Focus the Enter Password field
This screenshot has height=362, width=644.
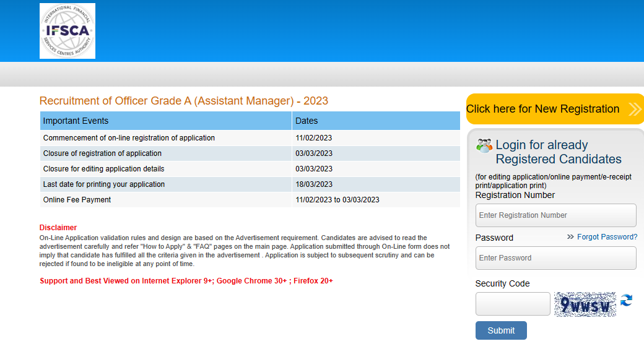tap(555, 258)
